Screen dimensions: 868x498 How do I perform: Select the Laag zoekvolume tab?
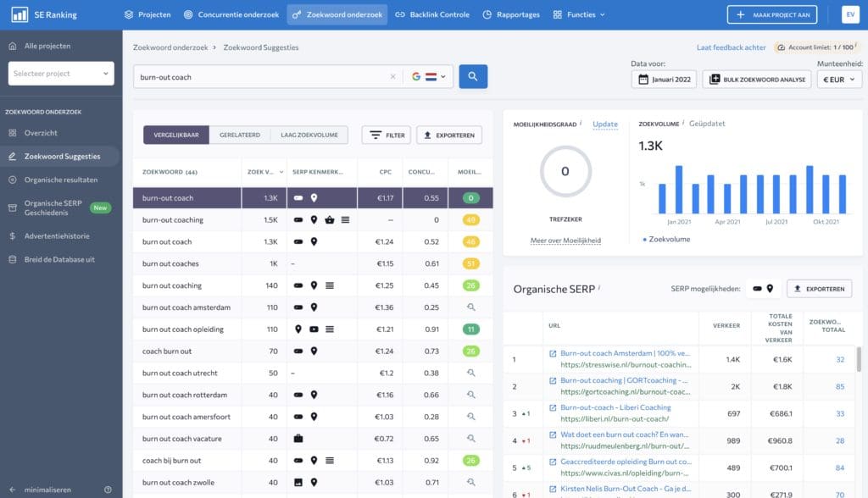pos(309,135)
